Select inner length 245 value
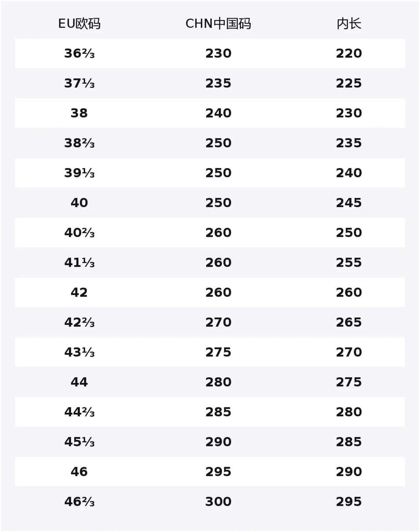Screen dimensions: 420x532 (x=349, y=203)
